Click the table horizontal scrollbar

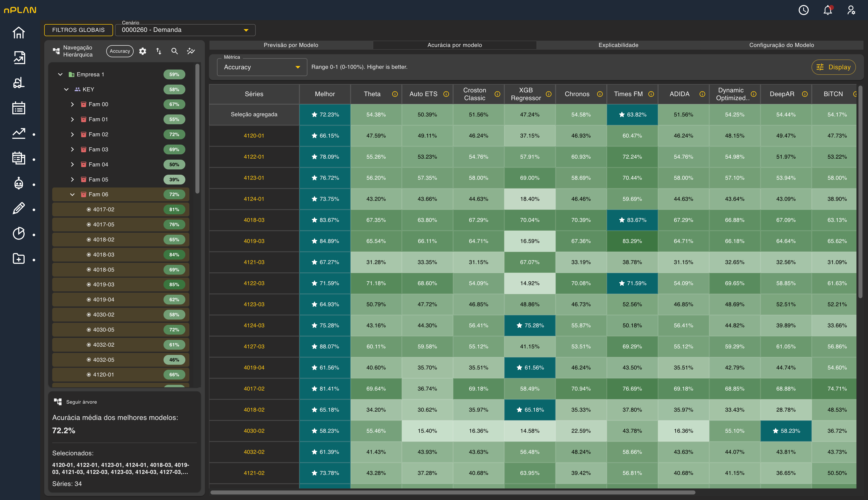coord(453,492)
